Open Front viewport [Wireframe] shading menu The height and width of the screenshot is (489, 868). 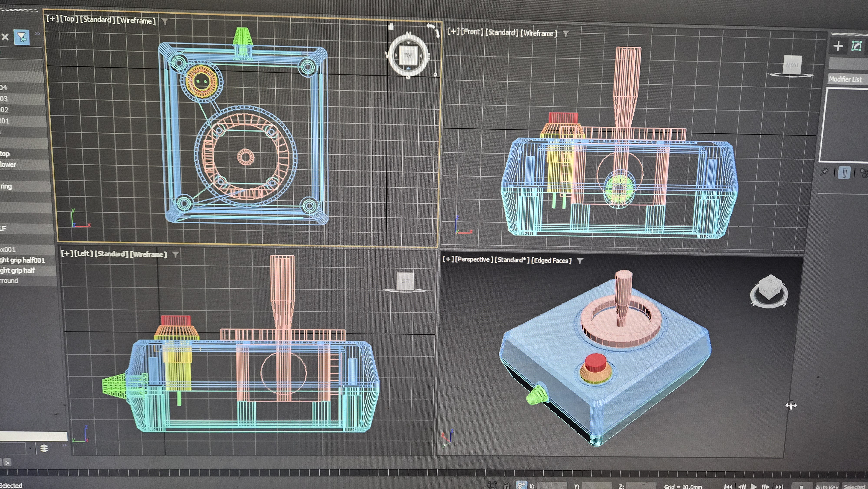538,33
